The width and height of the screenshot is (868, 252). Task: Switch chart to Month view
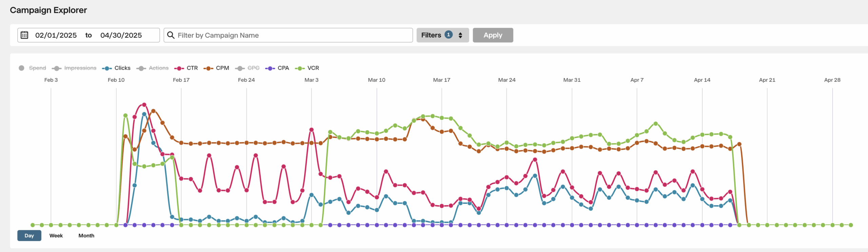(86, 235)
